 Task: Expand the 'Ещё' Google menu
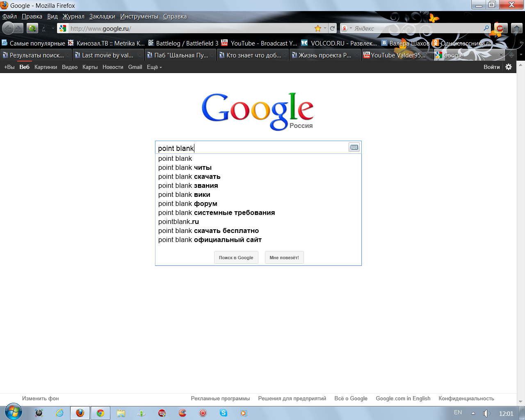click(x=154, y=67)
